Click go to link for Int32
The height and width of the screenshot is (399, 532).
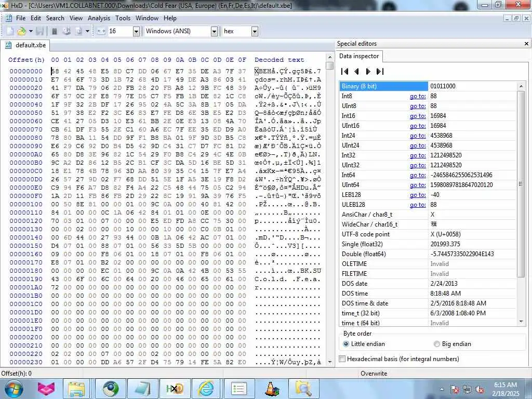418,155
